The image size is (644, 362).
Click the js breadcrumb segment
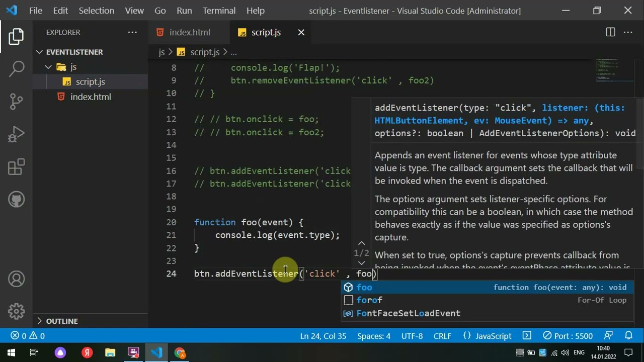pyautogui.click(x=162, y=52)
